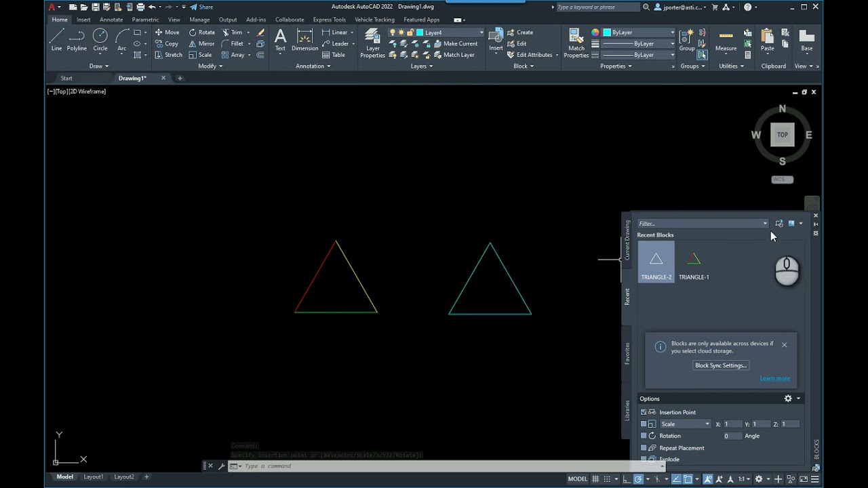The image size is (868, 488).
Task: Click the Move tool
Action: coord(167,32)
